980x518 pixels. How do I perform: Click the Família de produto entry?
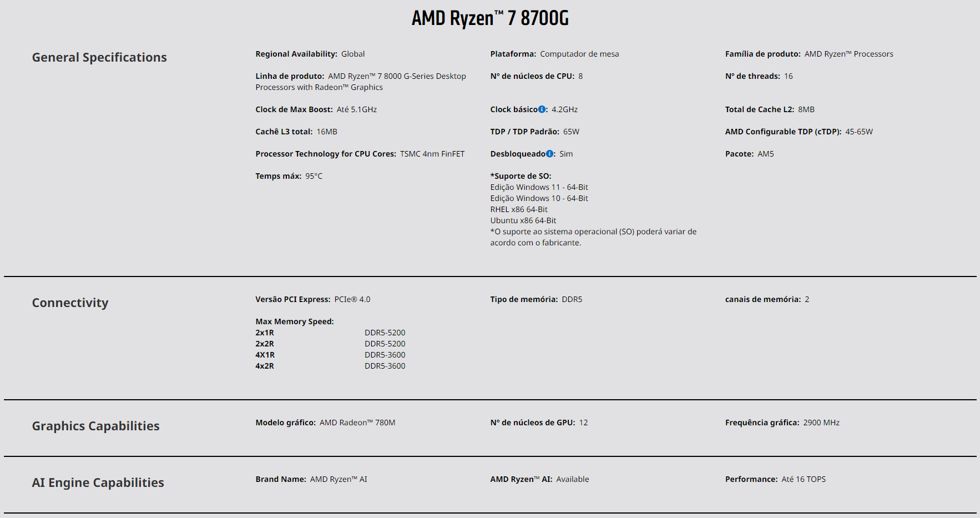pos(809,54)
